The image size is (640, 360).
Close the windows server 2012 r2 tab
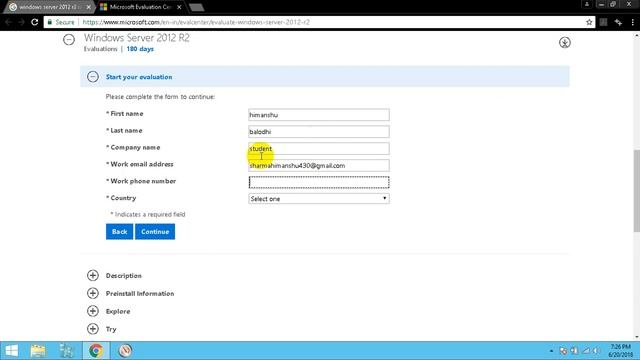pyautogui.click(x=89, y=7)
